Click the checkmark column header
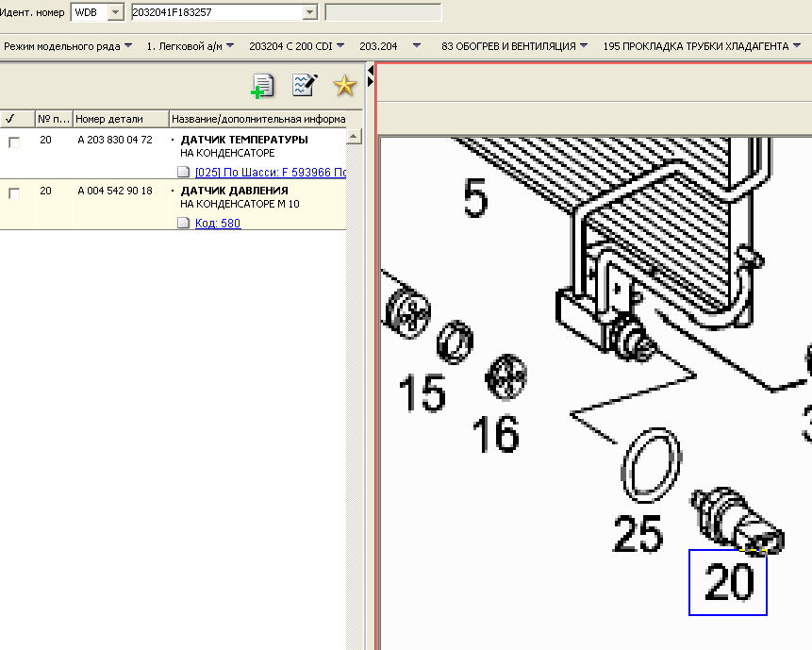Viewport: 812px width, 650px height. point(10,119)
